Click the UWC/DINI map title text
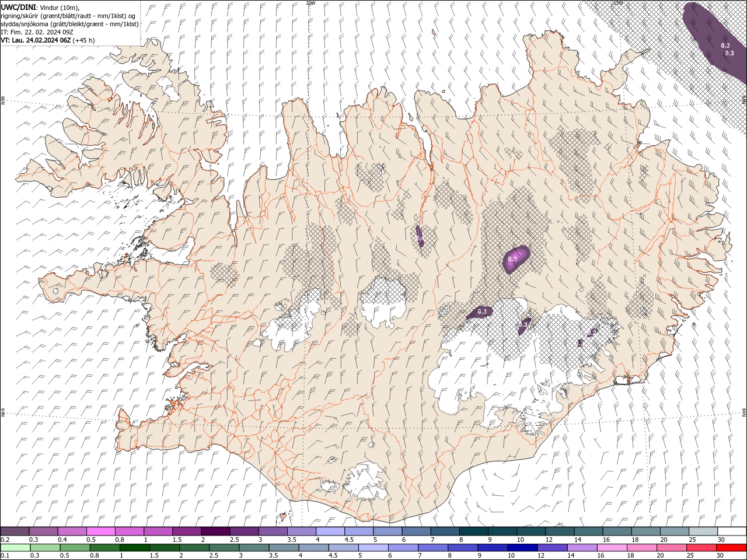This screenshot has height=560, width=747. pyautogui.click(x=19, y=6)
